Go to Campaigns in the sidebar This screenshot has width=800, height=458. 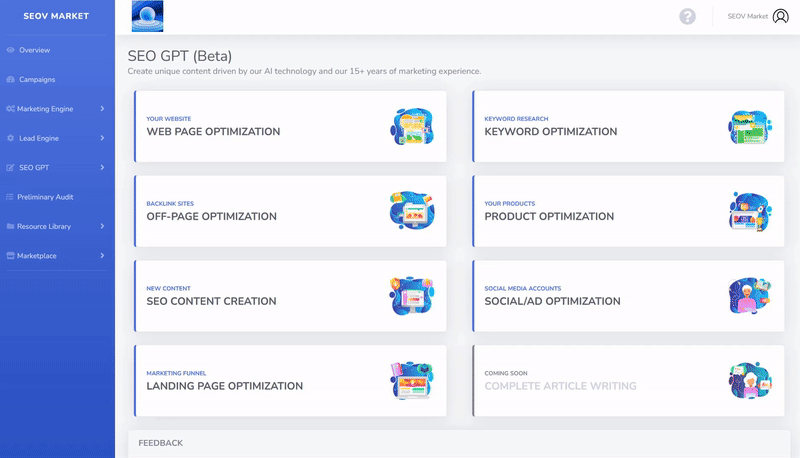(37, 79)
